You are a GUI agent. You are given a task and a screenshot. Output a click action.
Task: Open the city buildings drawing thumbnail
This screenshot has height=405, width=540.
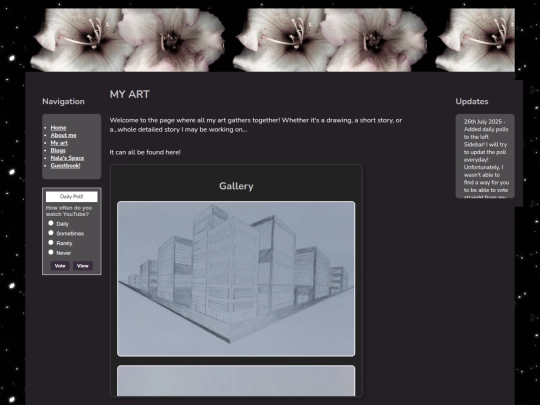[x=236, y=279]
